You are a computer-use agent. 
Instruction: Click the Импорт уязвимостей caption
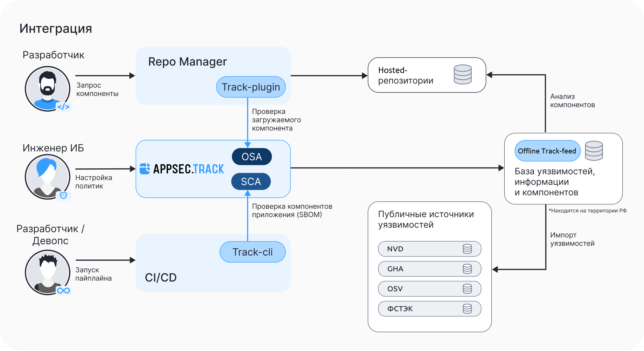(x=572, y=239)
